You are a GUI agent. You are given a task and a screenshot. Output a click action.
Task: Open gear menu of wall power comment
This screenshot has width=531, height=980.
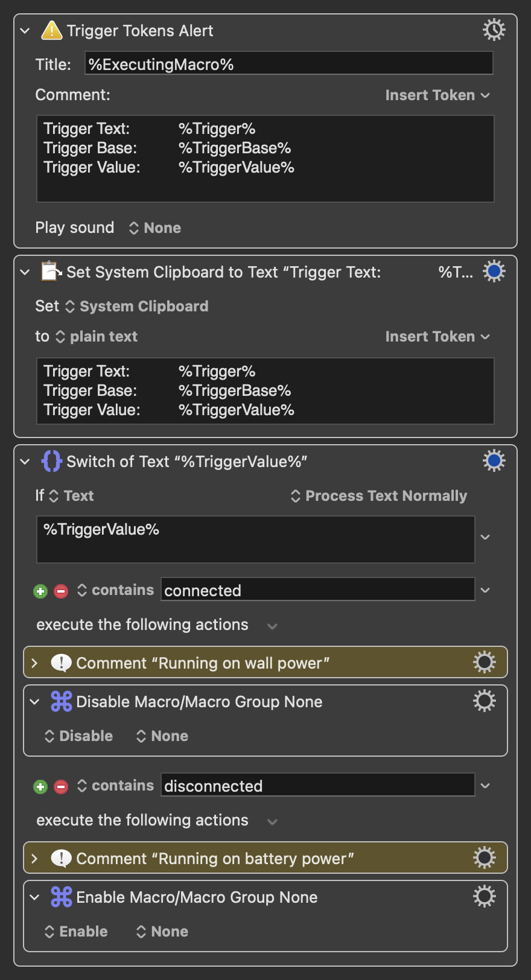click(484, 663)
